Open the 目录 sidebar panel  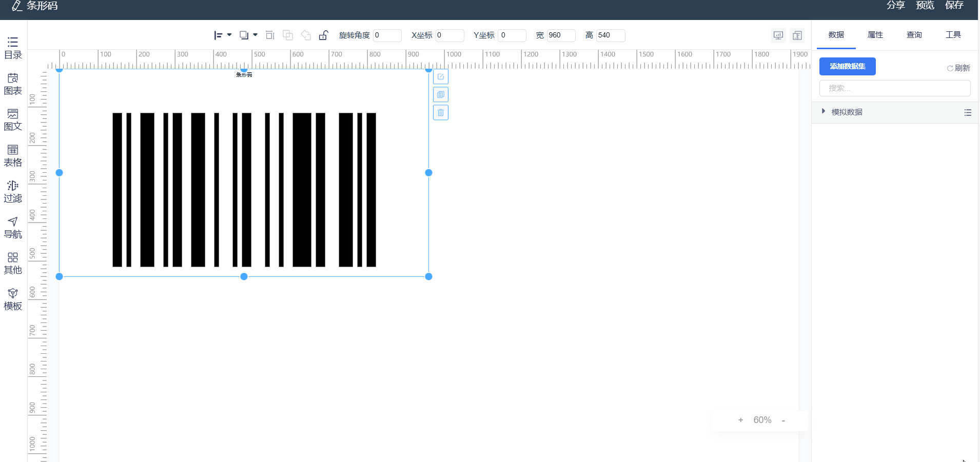[13, 48]
